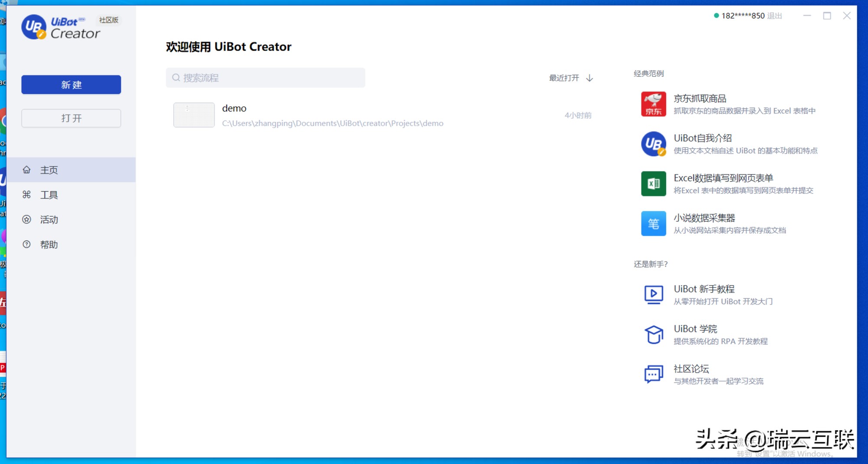Viewport: 868px width, 464px height.
Task: Open the Excel数据填写到网页表单 title
Action: [723, 178]
